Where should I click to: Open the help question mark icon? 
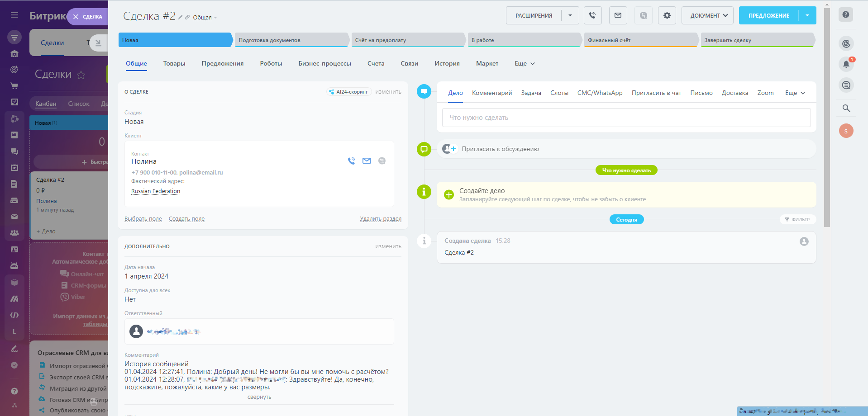click(x=845, y=15)
